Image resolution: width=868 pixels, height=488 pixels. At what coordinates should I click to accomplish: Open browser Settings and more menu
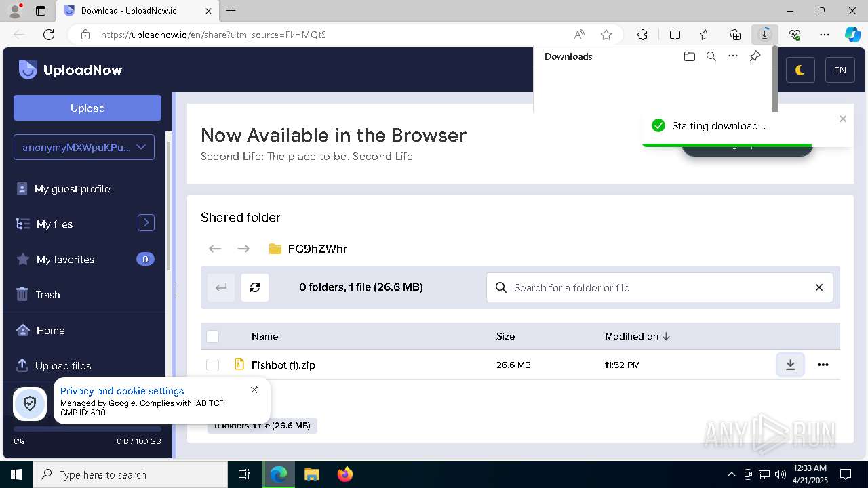[x=825, y=35]
